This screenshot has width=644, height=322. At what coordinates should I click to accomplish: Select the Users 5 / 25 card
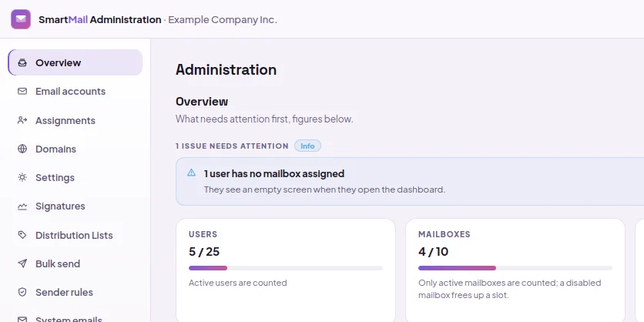coord(286,270)
